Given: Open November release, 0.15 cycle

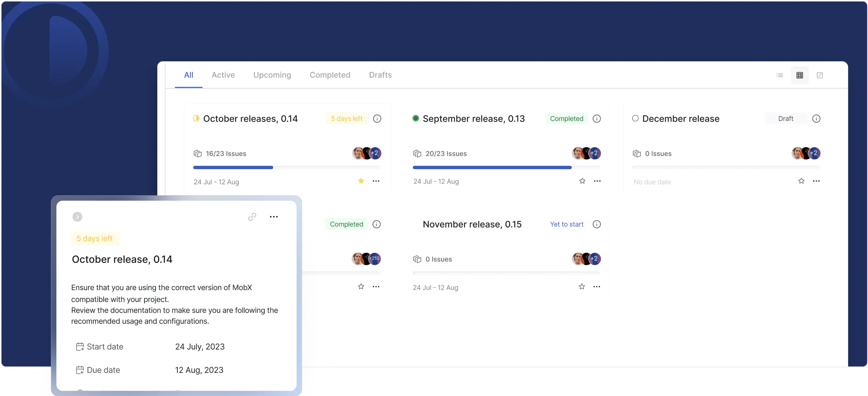Looking at the screenshot, I should pyautogui.click(x=472, y=225).
